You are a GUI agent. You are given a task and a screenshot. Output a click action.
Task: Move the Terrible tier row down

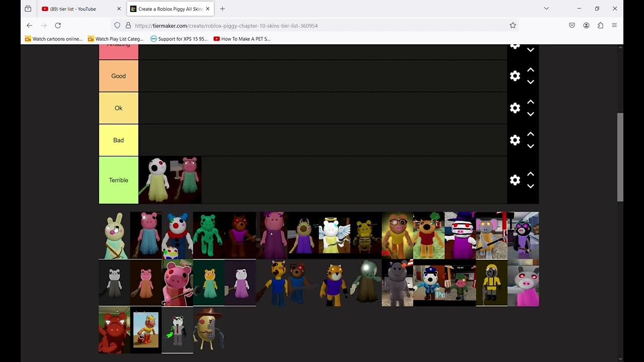pos(530,186)
